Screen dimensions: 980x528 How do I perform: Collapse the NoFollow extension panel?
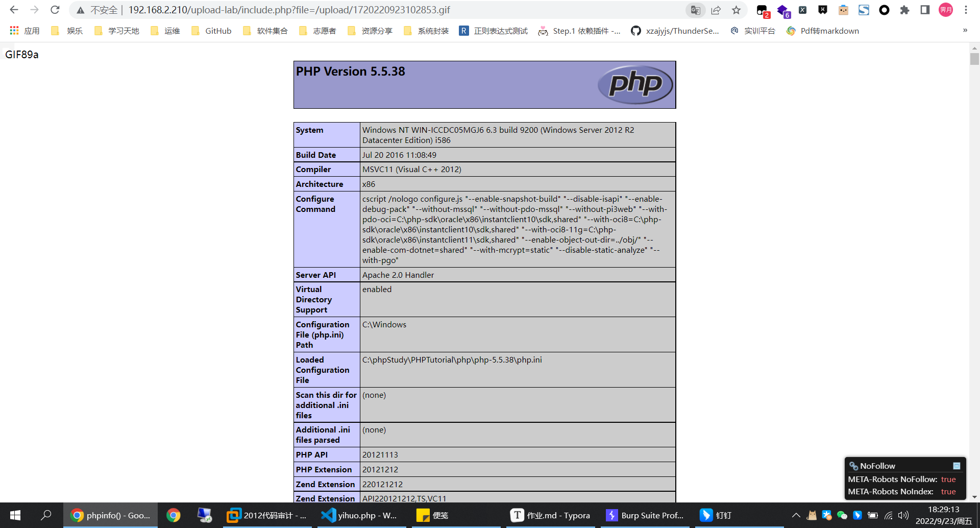(x=957, y=466)
